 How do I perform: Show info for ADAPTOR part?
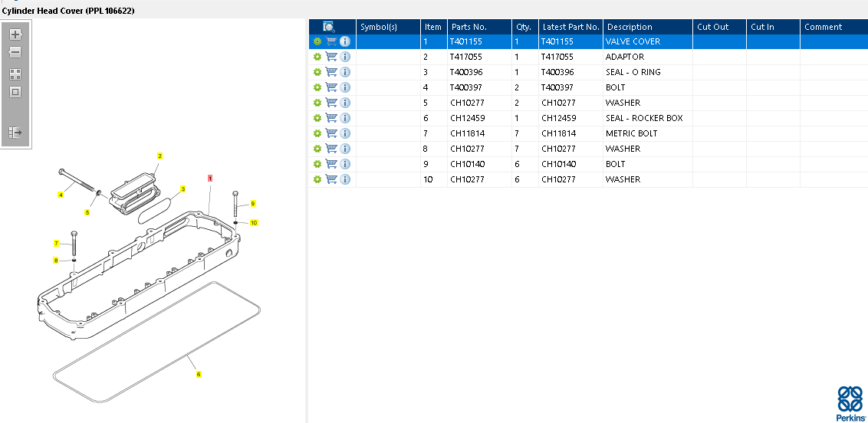coord(345,57)
